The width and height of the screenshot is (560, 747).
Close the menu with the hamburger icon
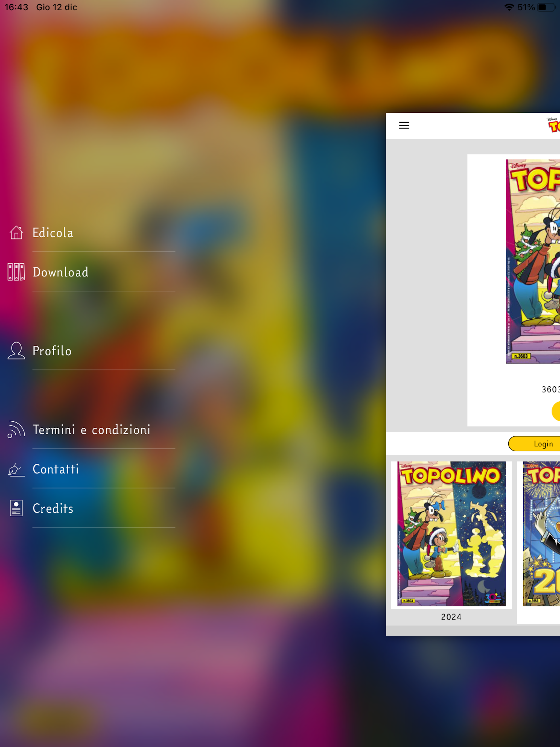click(404, 125)
